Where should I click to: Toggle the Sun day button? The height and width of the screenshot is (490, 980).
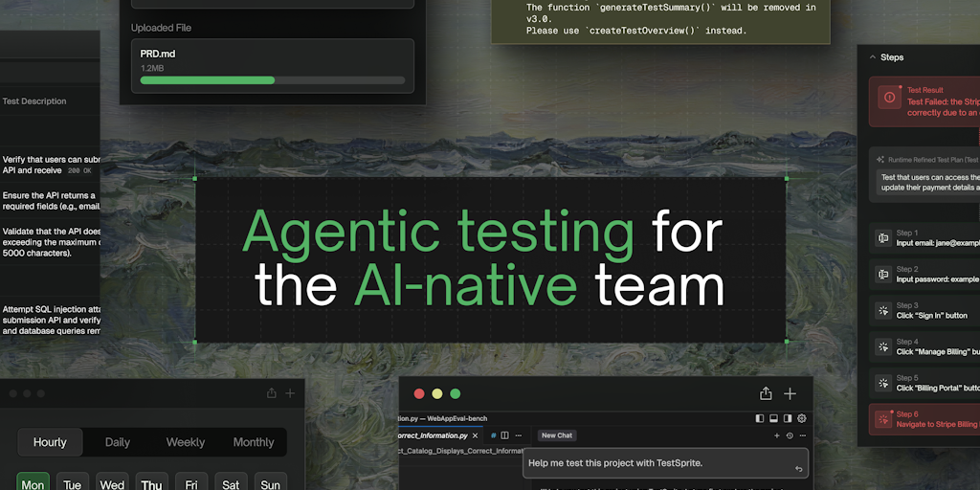tap(271, 481)
